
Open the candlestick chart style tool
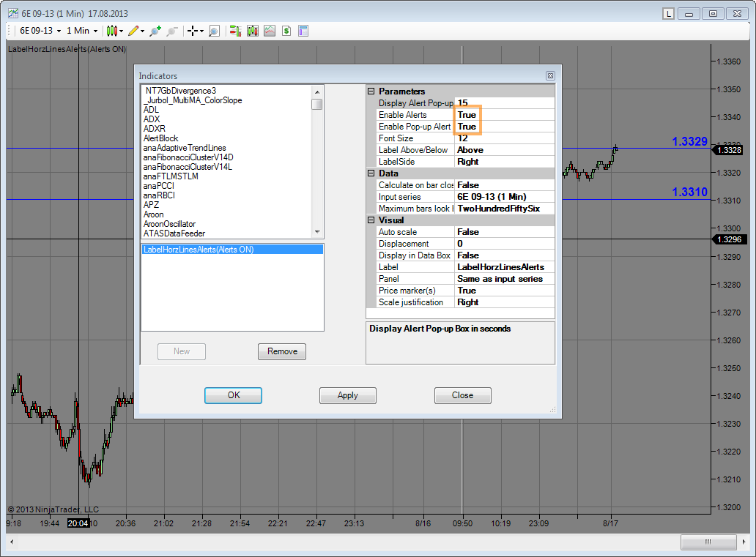(111, 31)
